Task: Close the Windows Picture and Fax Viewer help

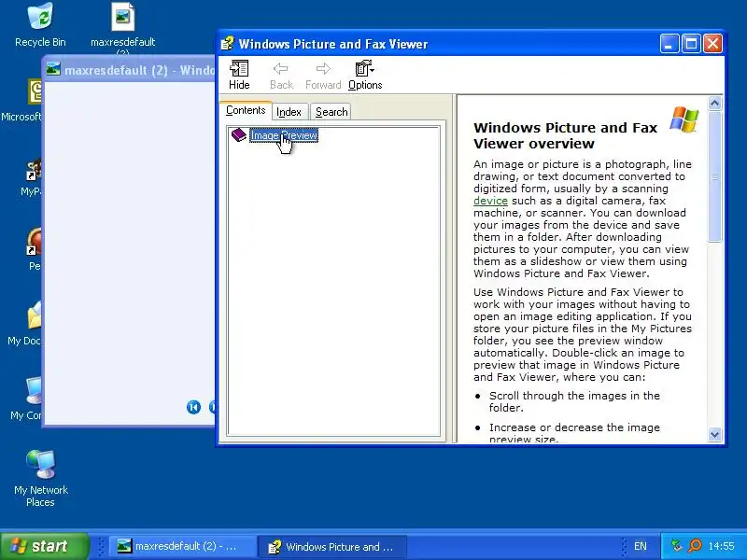Action: [713, 44]
